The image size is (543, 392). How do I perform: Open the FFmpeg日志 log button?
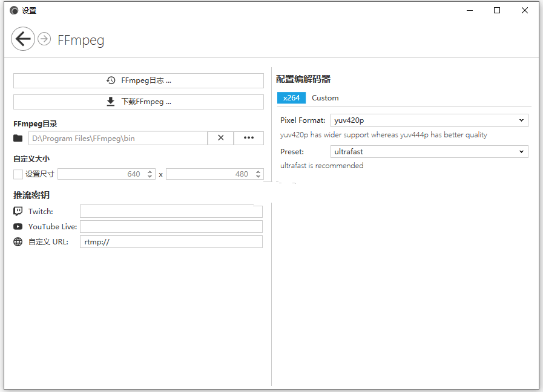tap(139, 80)
